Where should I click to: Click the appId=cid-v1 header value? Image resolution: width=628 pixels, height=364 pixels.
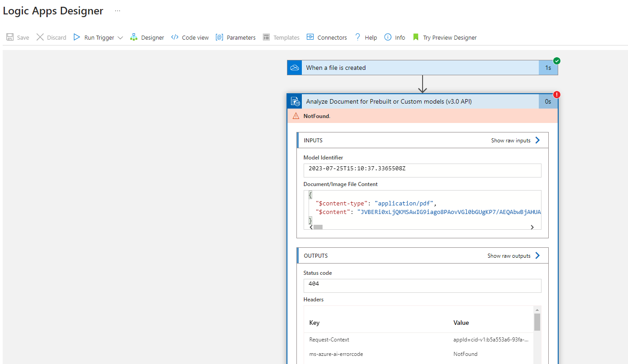click(x=491, y=340)
